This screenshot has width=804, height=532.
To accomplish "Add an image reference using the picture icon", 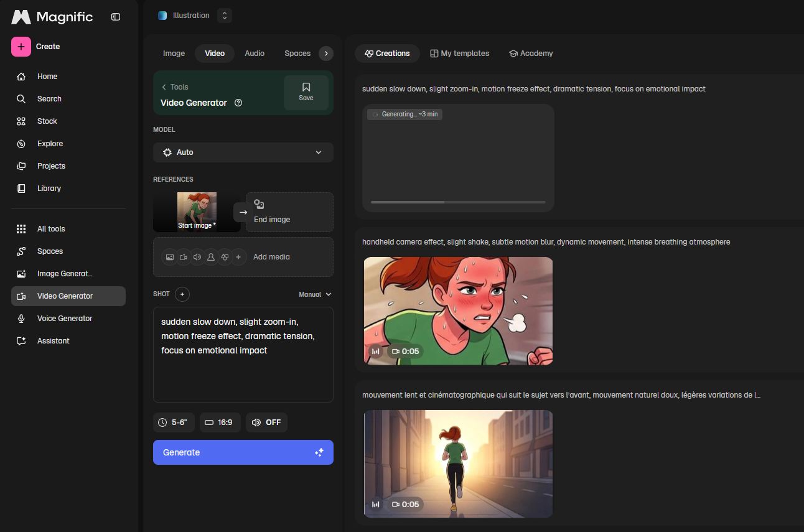I will [x=170, y=257].
